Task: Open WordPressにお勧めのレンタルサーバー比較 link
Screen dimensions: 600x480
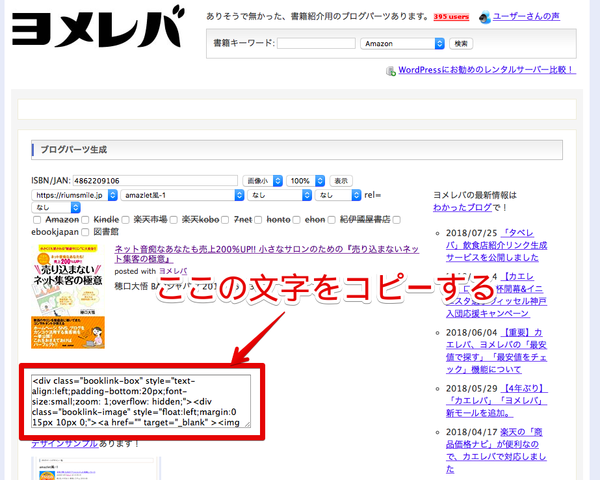Action: pyautogui.click(x=487, y=70)
